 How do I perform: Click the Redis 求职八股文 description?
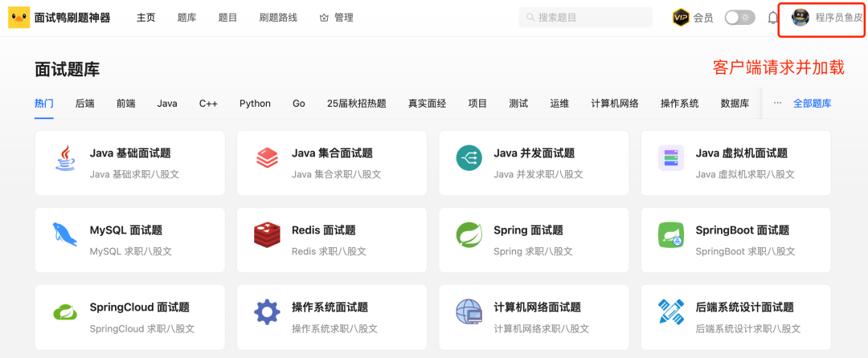(x=329, y=251)
